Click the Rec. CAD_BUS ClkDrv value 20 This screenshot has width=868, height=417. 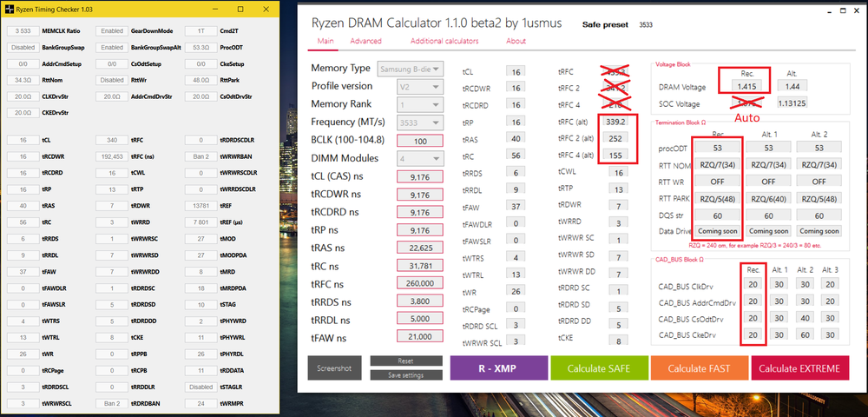pyautogui.click(x=753, y=284)
